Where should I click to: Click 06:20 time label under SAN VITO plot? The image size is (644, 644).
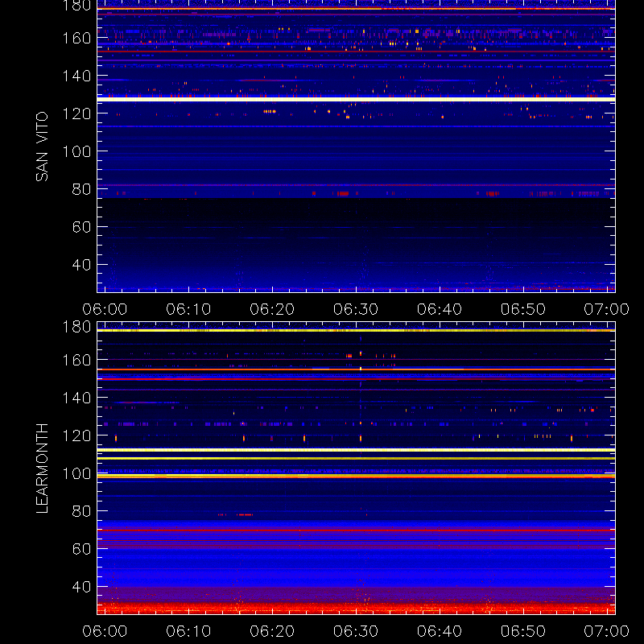[x=272, y=309]
